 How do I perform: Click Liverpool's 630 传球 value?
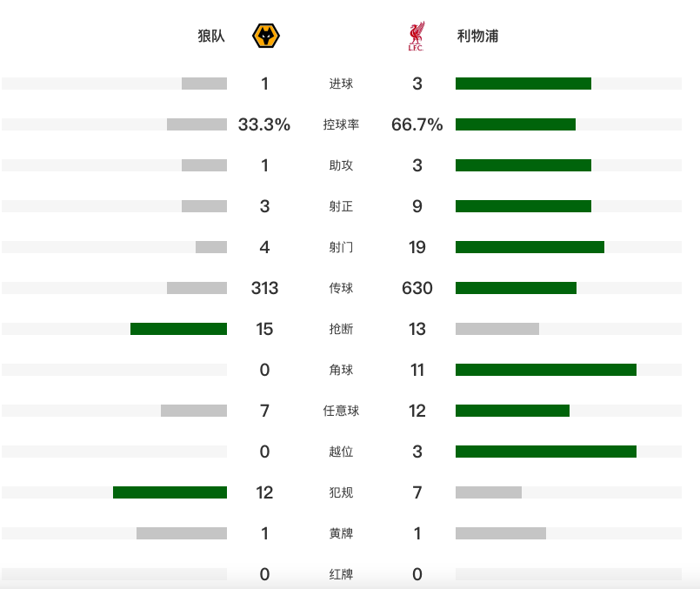click(x=417, y=288)
